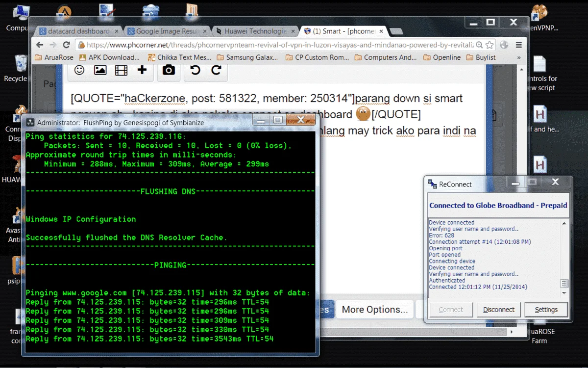The image size is (588, 368).
Task: Close the datacard dashboard tab
Action: 117,31
